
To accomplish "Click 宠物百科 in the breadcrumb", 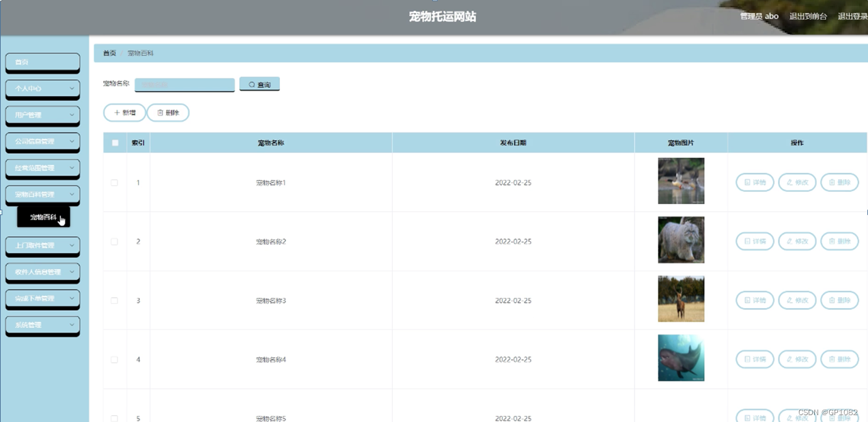I will (x=140, y=53).
